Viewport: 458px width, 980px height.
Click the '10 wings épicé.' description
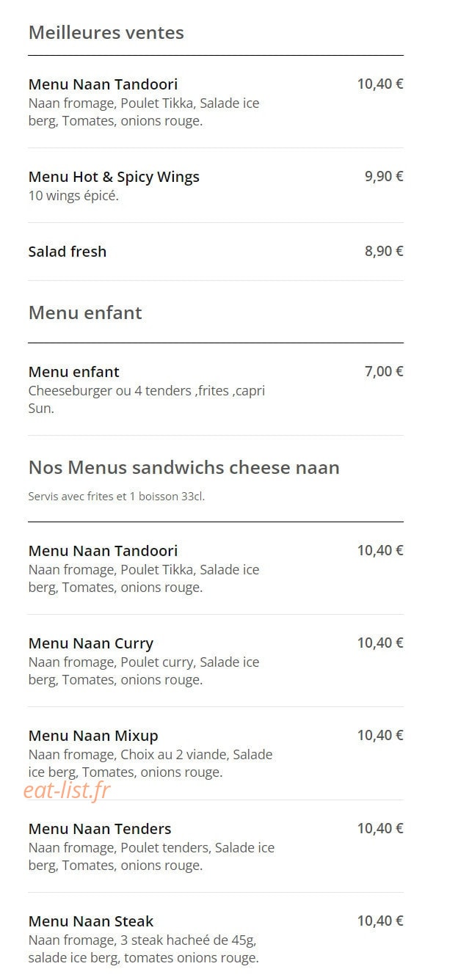[x=73, y=196]
